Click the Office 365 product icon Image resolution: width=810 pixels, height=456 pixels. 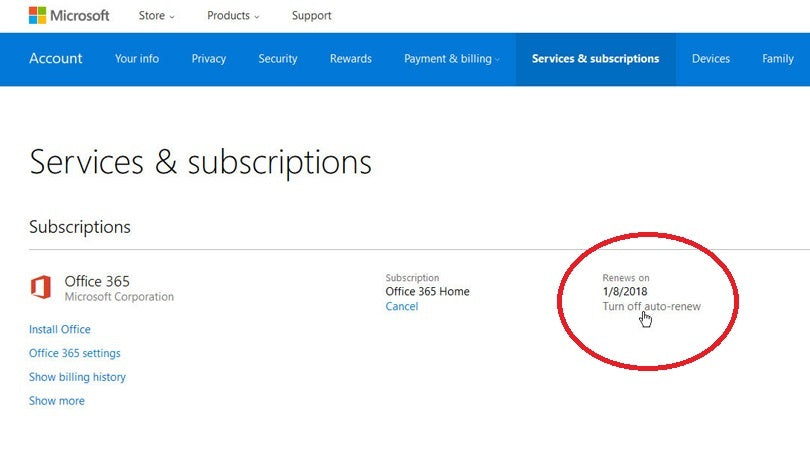coord(41,288)
